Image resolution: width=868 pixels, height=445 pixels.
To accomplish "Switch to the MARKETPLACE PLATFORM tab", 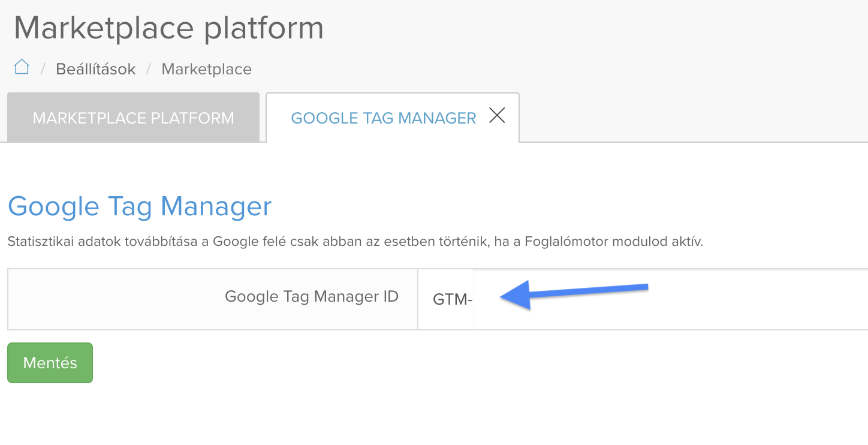I will tap(133, 118).
